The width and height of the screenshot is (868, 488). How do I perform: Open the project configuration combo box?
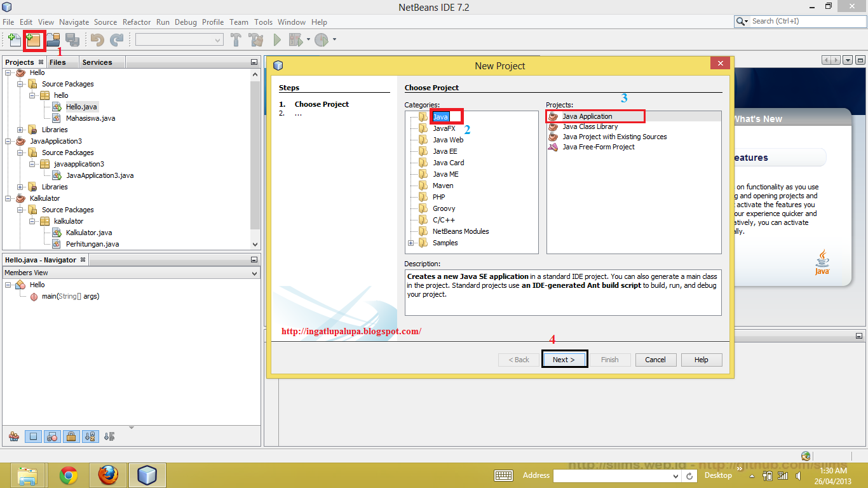179,39
